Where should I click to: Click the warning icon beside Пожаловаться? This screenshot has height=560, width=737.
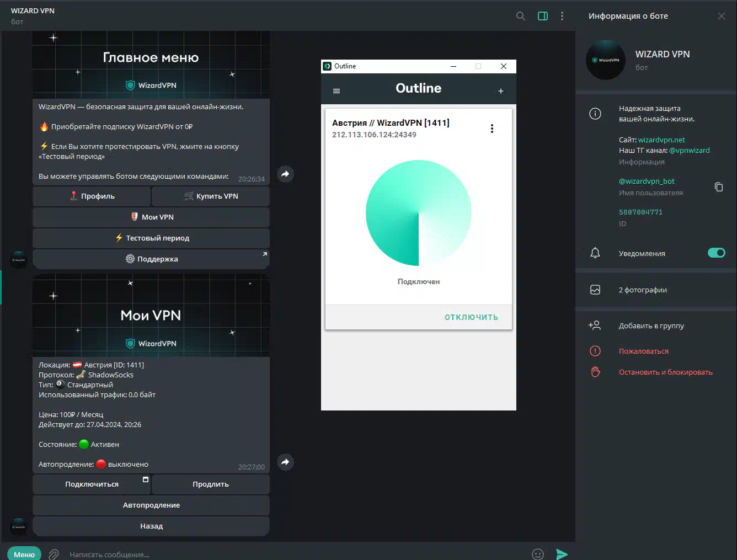pos(595,351)
